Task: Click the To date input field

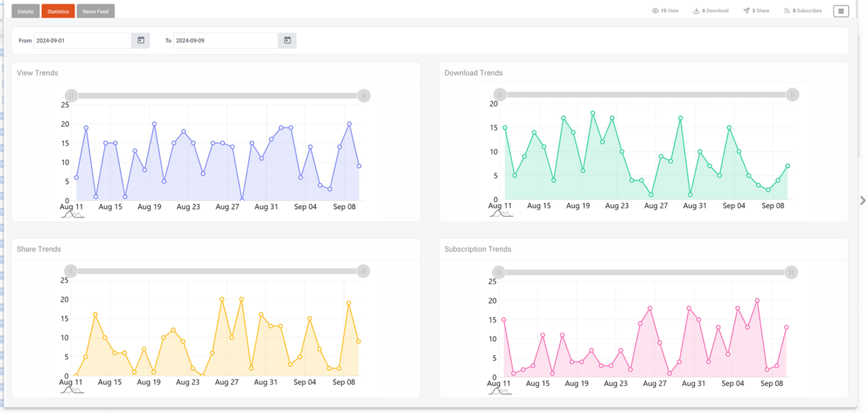Action: click(x=225, y=41)
